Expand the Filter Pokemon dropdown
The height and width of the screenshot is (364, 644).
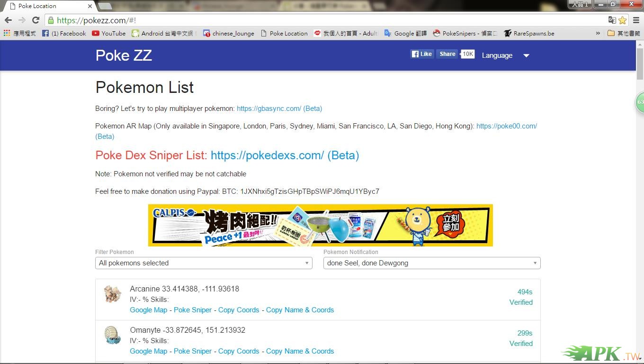point(204,263)
